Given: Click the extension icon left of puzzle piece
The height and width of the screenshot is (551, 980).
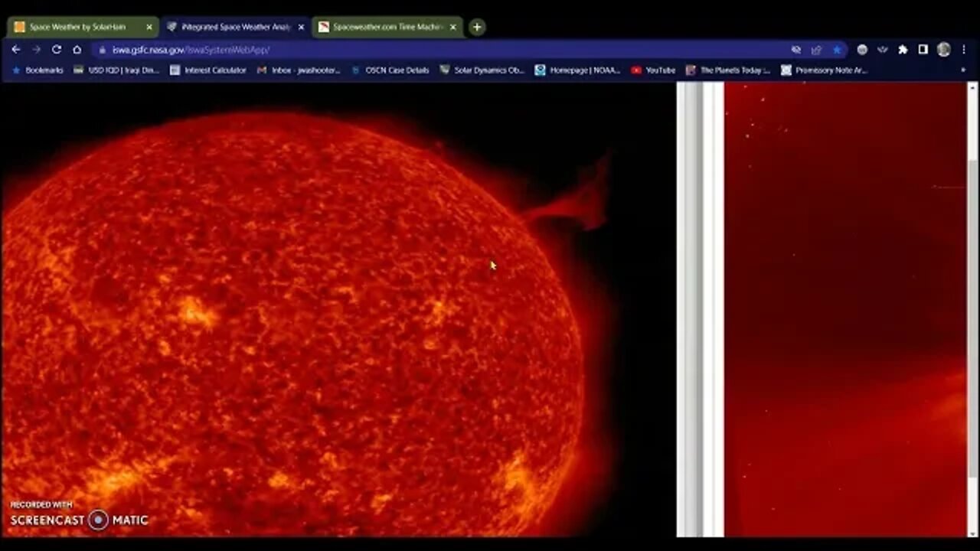Looking at the screenshot, I should [x=883, y=50].
